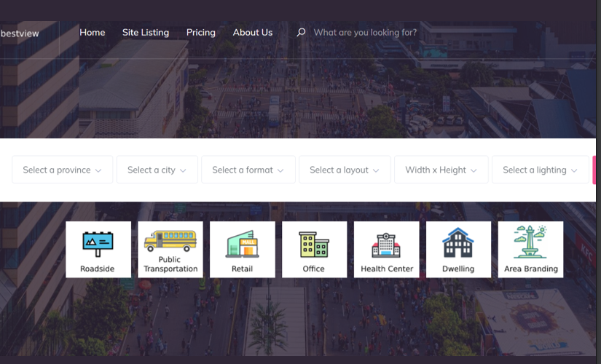Expand the Select a format dropdown
This screenshot has height=364, width=601.
248,170
